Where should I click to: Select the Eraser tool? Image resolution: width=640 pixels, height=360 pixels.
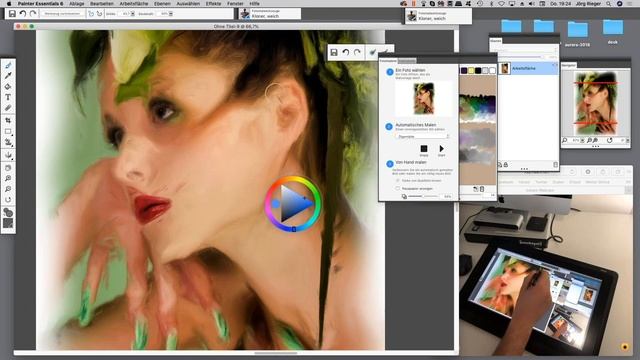point(8,108)
